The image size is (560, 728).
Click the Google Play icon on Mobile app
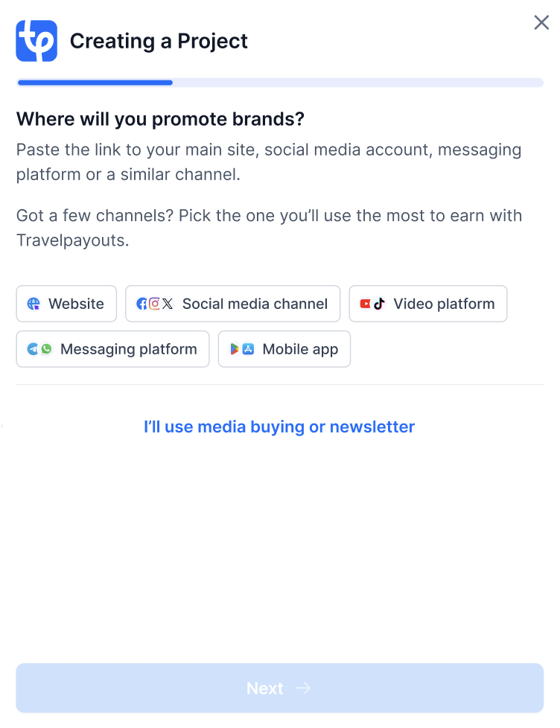pos(235,349)
